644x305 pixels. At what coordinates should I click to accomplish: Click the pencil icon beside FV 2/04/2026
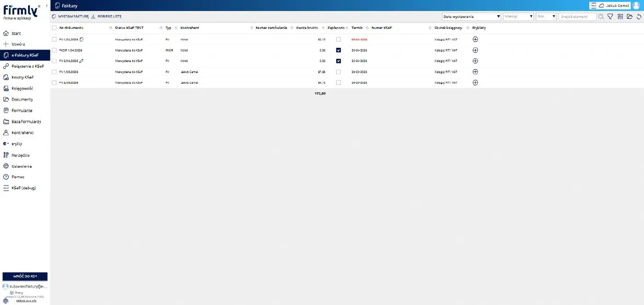pos(81,61)
